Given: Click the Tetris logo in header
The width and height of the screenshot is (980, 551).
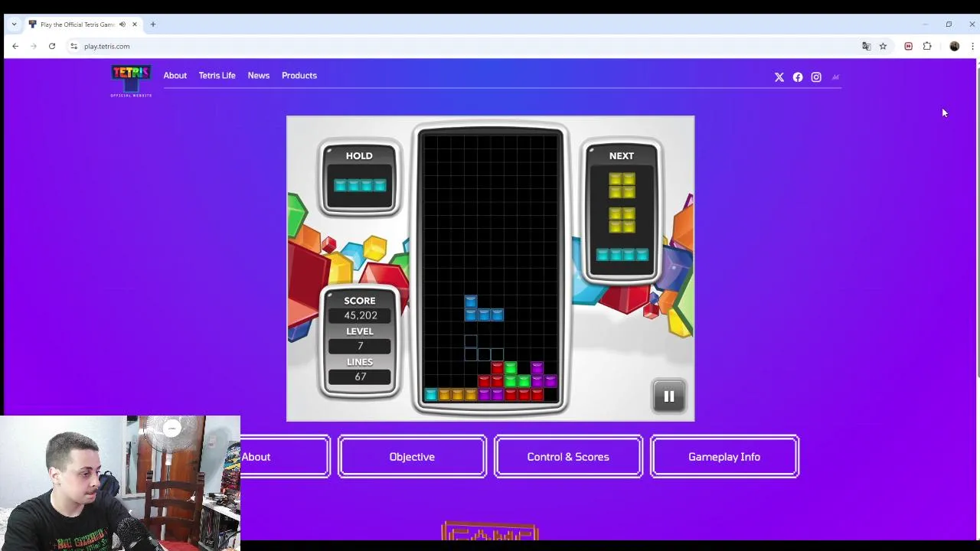Looking at the screenshot, I should 131,80.
